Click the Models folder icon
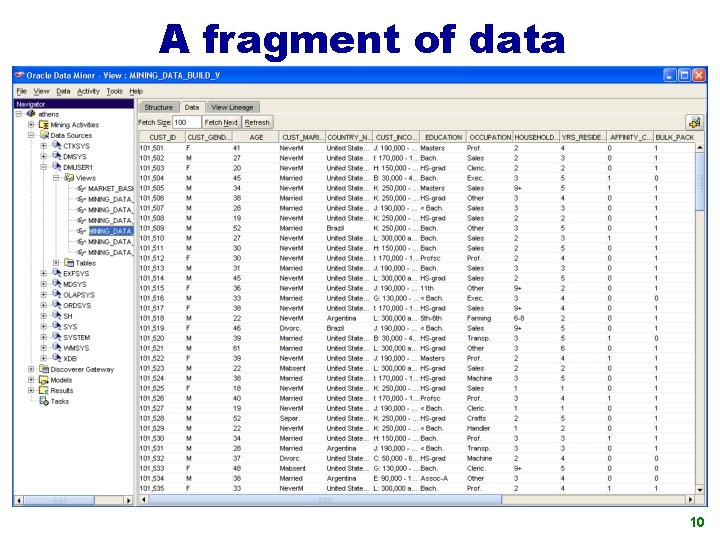This screenshot has height=540, width=720. [44, 380]
